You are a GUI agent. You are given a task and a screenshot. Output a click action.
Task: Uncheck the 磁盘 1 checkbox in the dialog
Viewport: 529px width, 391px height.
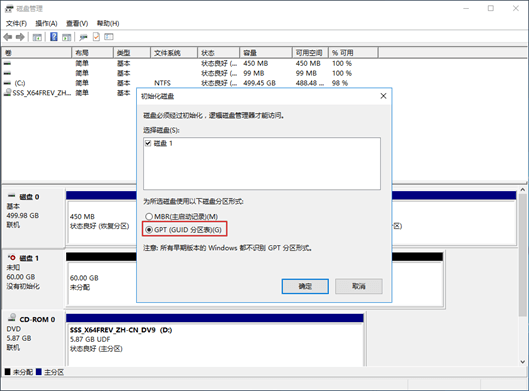point(148,143)
